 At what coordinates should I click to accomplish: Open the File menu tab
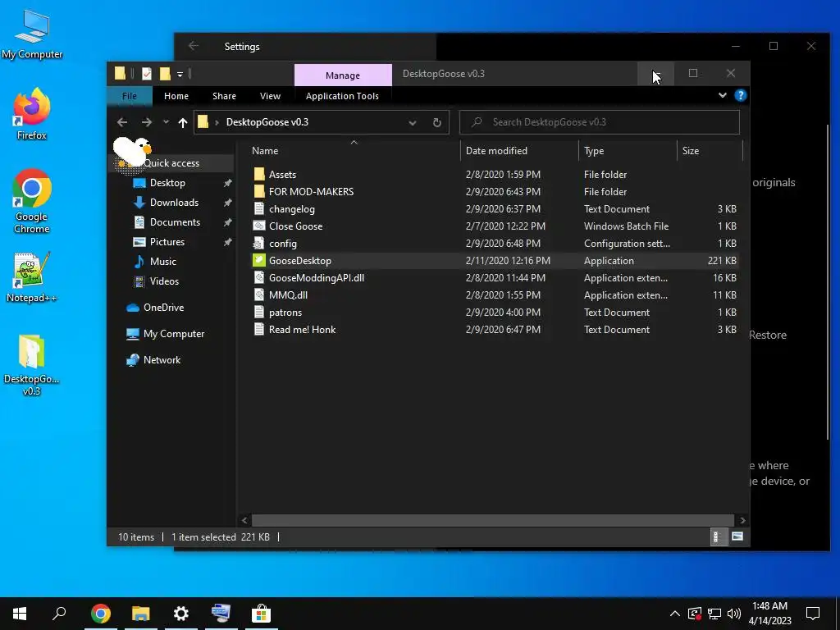130,96
